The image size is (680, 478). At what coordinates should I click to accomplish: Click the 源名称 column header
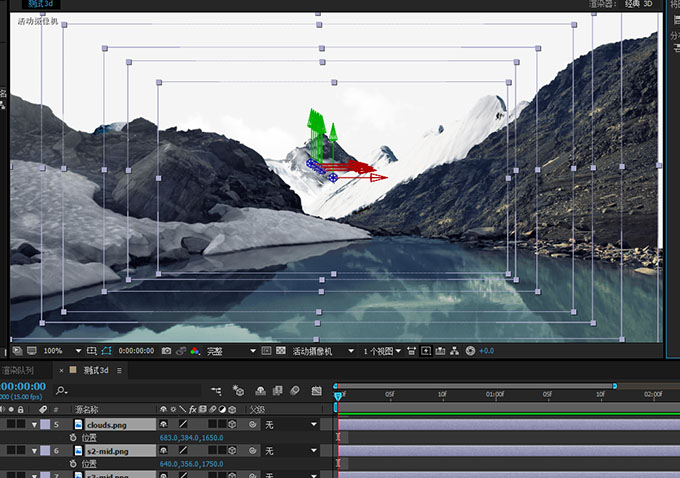[87, 409]
